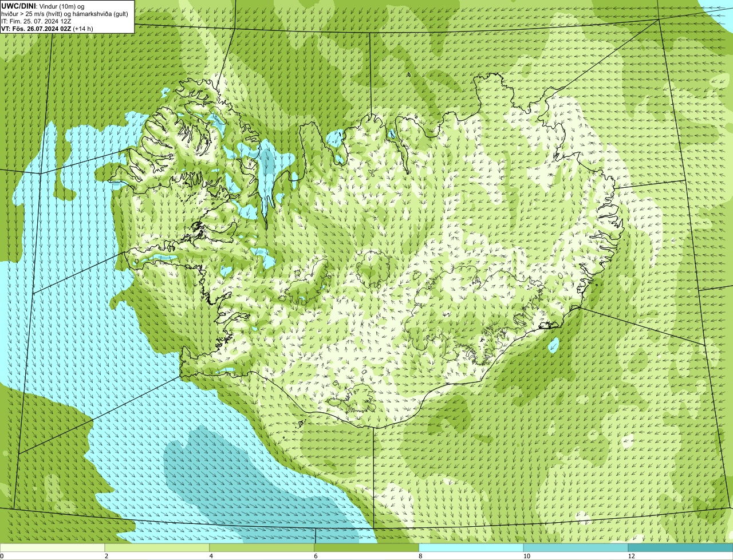
Task: Select the 6–8 m/s dark green colorbar segment
Action: click(367, 547)
